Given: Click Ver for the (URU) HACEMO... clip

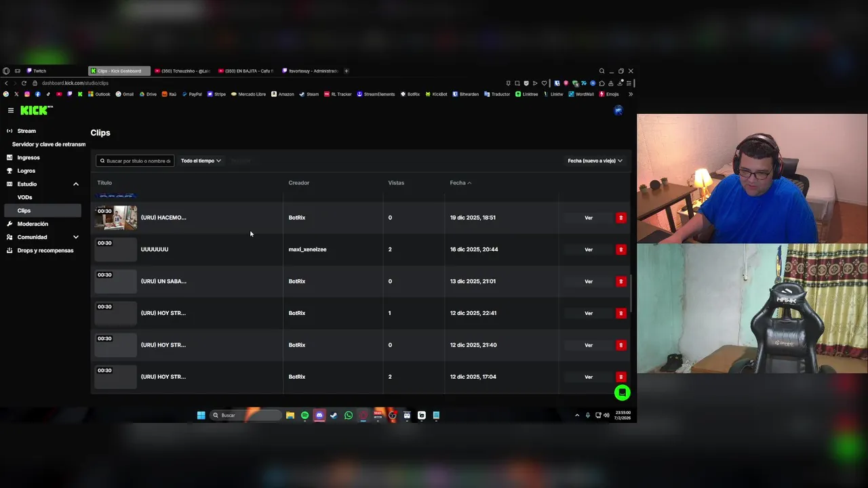Looking at the screenshot, I should pos(589,218).
